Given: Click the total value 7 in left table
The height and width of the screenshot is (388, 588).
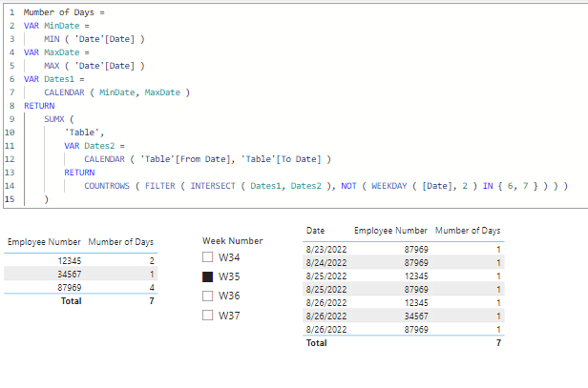Looking at the screenshot, I should tap(152, 300).
